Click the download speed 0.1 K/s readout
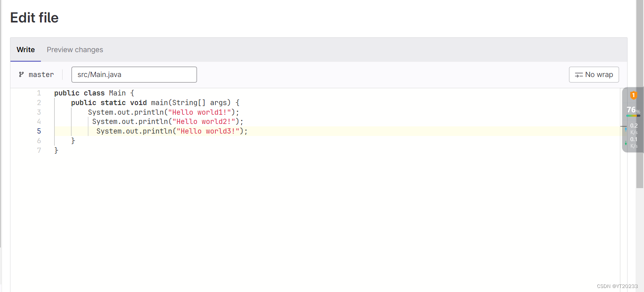 pos(634,142)
